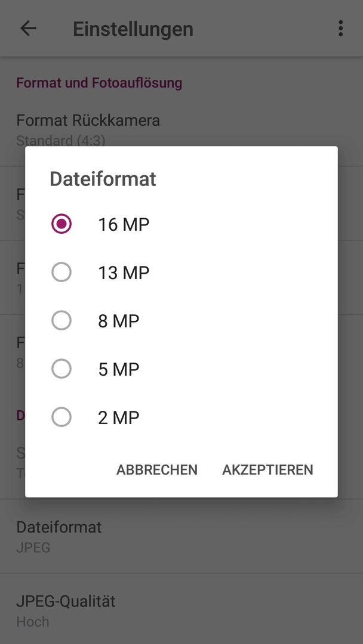
Task: Select the 2 MP radio button
Action: coord(61,417)
